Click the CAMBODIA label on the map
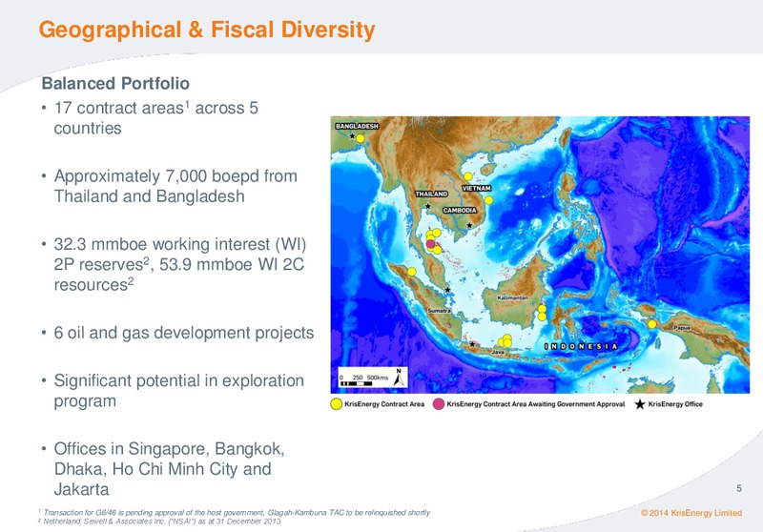This screenshot has width=763, height=532. (x=460, y=210)
